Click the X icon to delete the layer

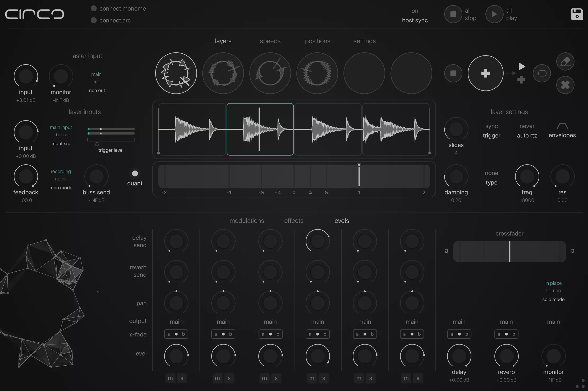click(x=565, y=85)
